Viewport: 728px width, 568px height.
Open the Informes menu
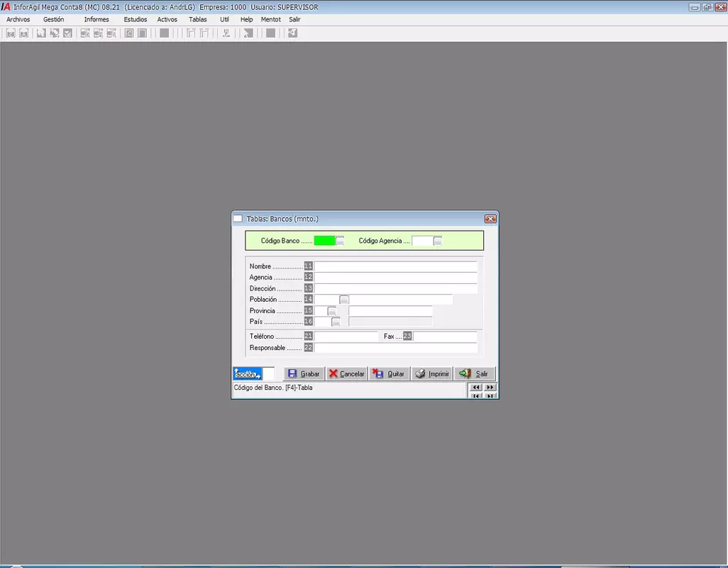pyautogui.click(x=96, y=19)
